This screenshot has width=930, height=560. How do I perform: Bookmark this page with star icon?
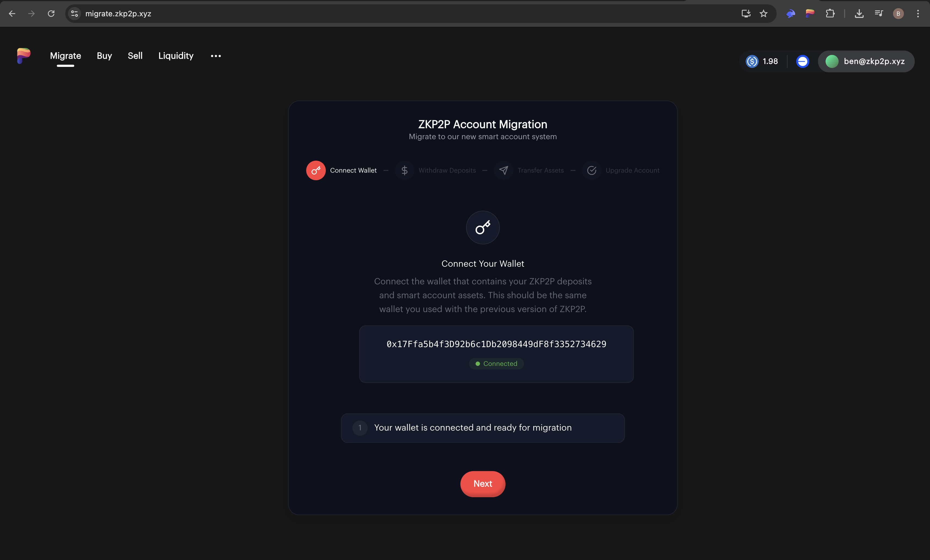click(764, 14)
